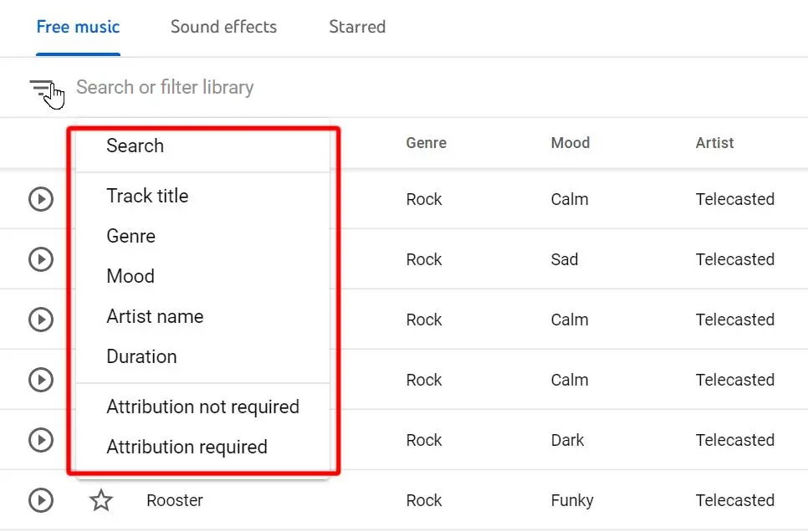Play the track with Dark mood
The width and height of the screenshot is (808, 532).
(x=40, y=440)
